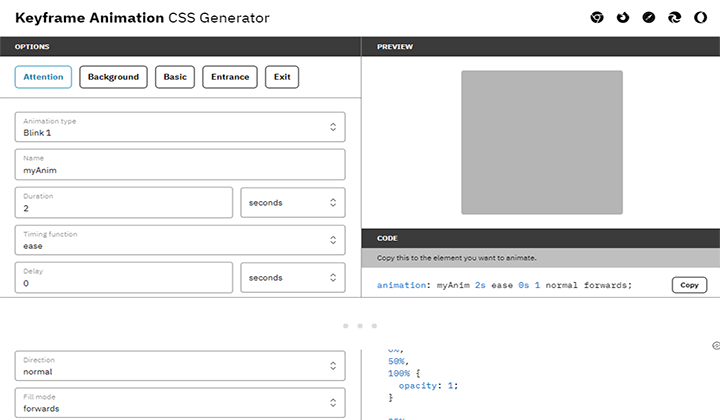Screen dimensions: 720x420
Task: Click the Chrome browser icon
Action: click(x=597, y=18)
